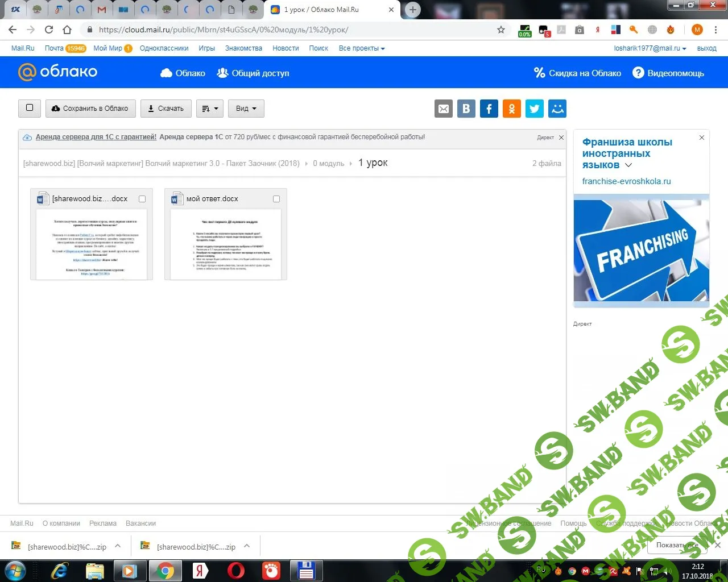Image resolution: width=728 pixels, height=582 pixels.
Task: Bookmark this page with star icon
Action: click(501, 30)
